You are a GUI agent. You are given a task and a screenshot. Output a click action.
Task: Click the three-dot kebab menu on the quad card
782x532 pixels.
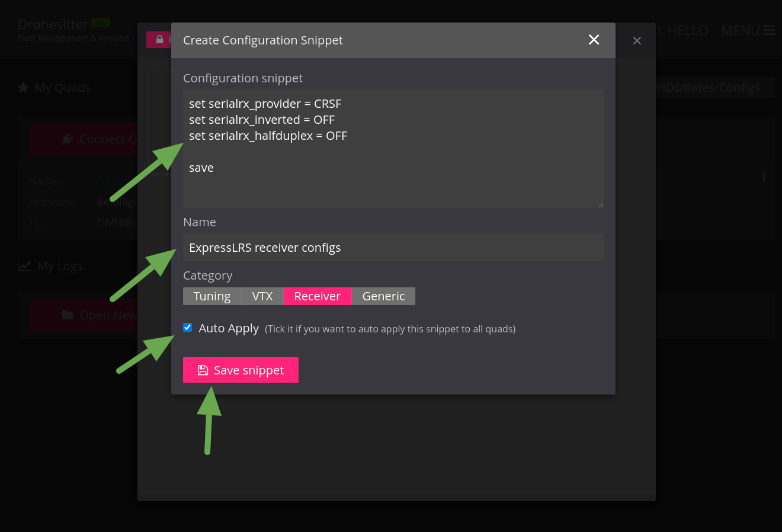pyautogui.click(x=763, y=177)
